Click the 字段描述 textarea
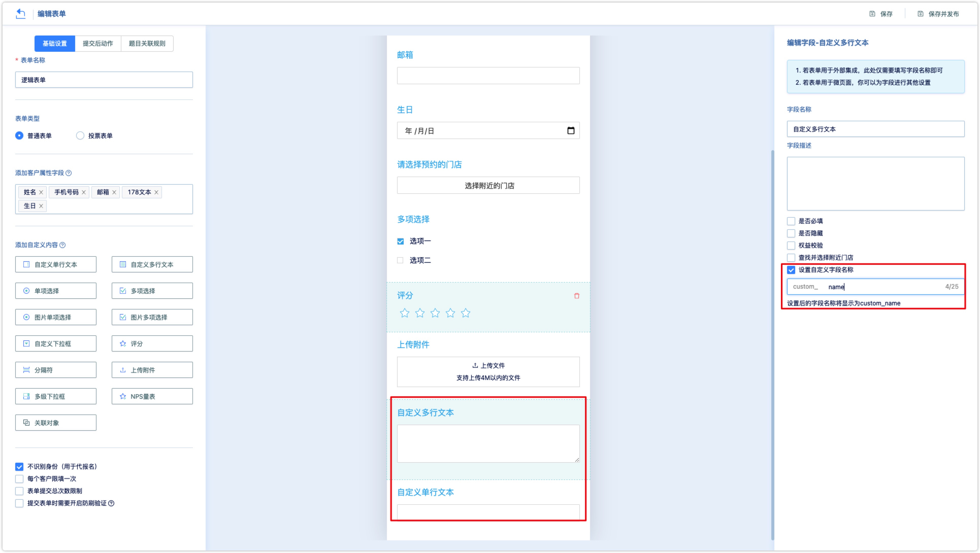This screenshot has width=980, height=553. pyautogui.click(x=875, y=184)
